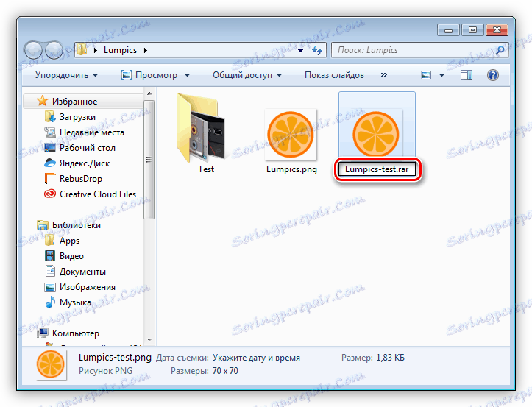Open the address bar history dropdown
This screenshot has width=532, height=407.
tap(301, 50)
